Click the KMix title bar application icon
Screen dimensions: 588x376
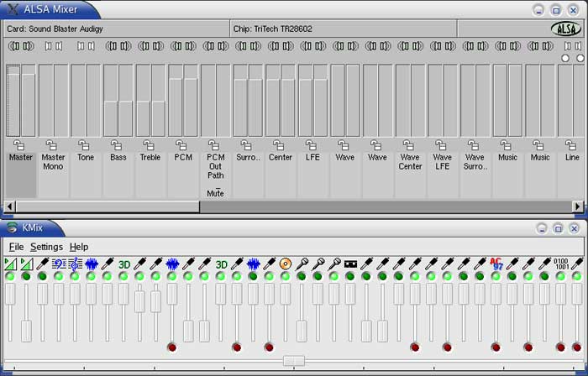tap(11, 227)
